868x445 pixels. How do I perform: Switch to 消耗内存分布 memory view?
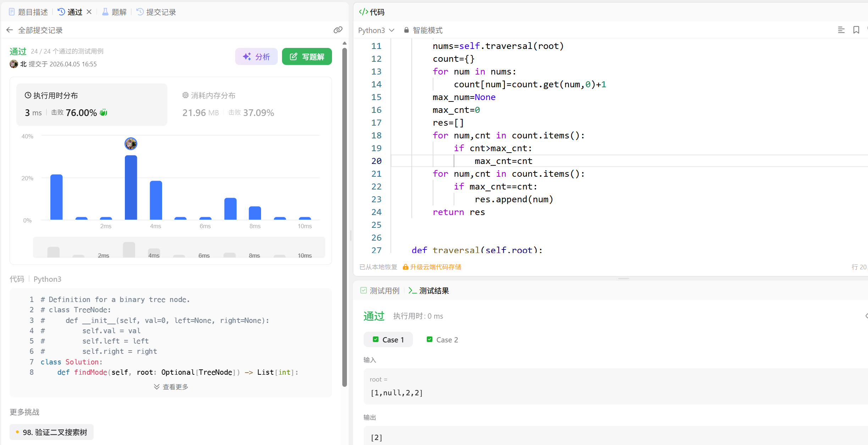pos(209,95)
